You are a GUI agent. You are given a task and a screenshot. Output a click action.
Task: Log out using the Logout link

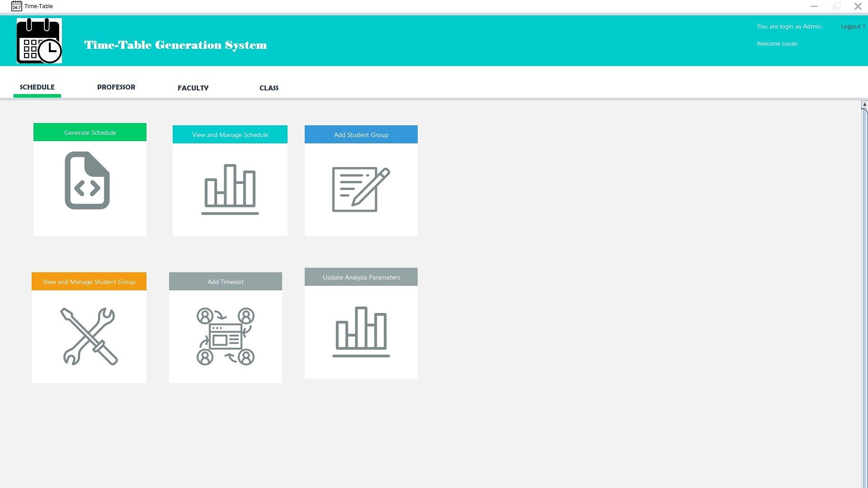(852, 27)
